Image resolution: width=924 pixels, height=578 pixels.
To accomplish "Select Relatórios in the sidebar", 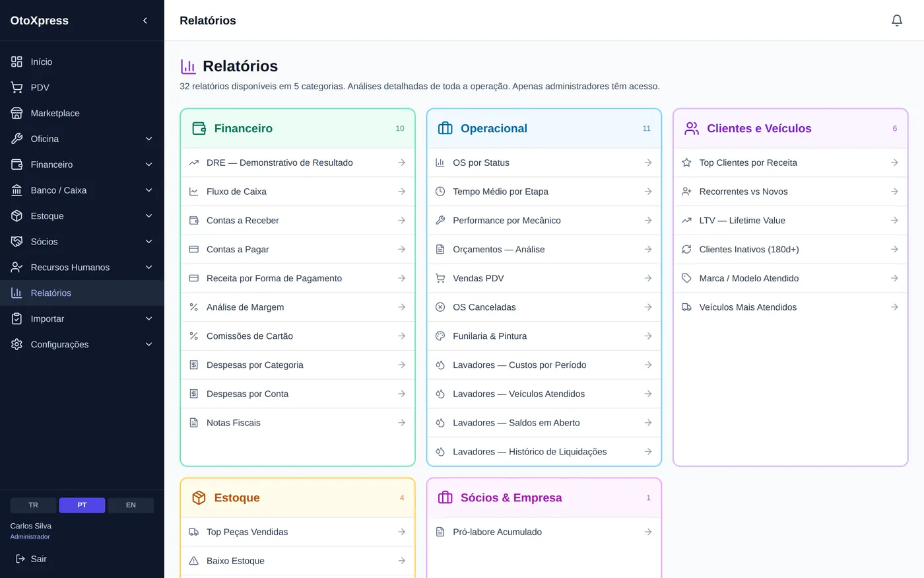I will pyautogui.click(x=82, y=293).
